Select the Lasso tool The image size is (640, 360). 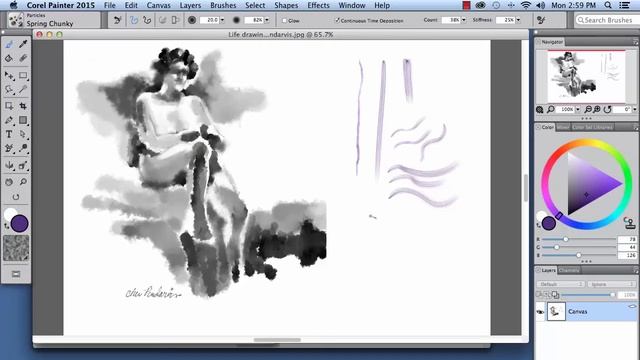9,89
